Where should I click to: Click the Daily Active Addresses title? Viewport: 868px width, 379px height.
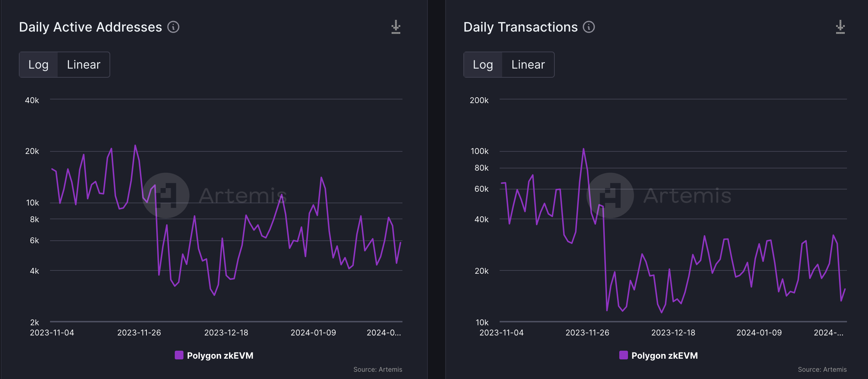point(90,27)
